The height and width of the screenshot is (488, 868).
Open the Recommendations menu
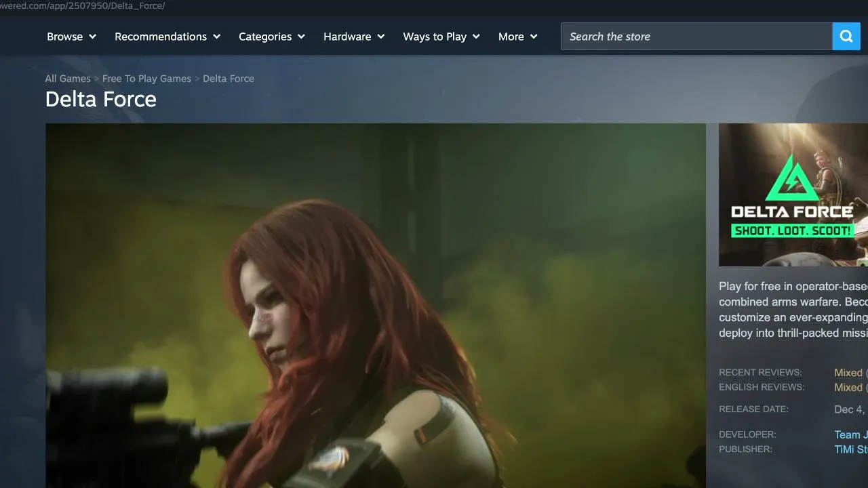tap(167, 37)
